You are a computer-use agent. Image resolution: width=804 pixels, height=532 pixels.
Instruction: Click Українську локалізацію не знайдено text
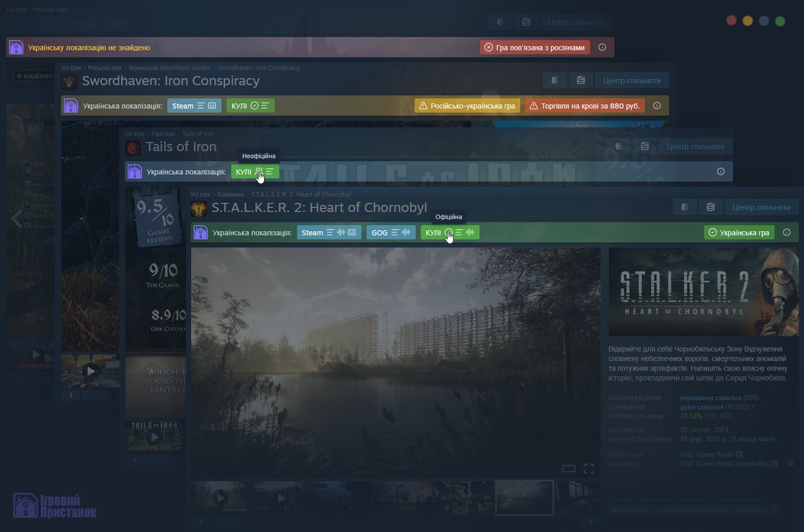[x=89, y=48]
